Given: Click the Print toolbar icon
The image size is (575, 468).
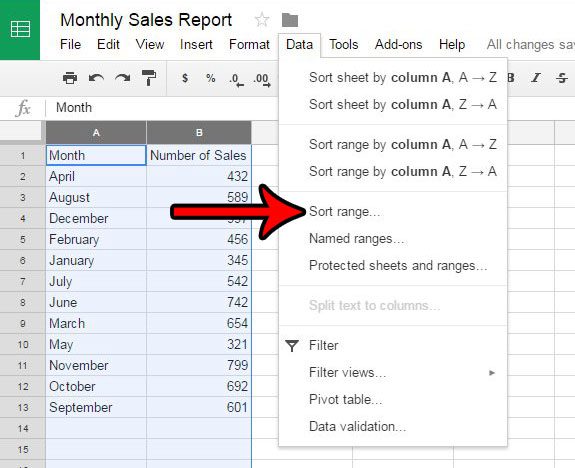Looking at the screenshot, I should tap(70, 78).
